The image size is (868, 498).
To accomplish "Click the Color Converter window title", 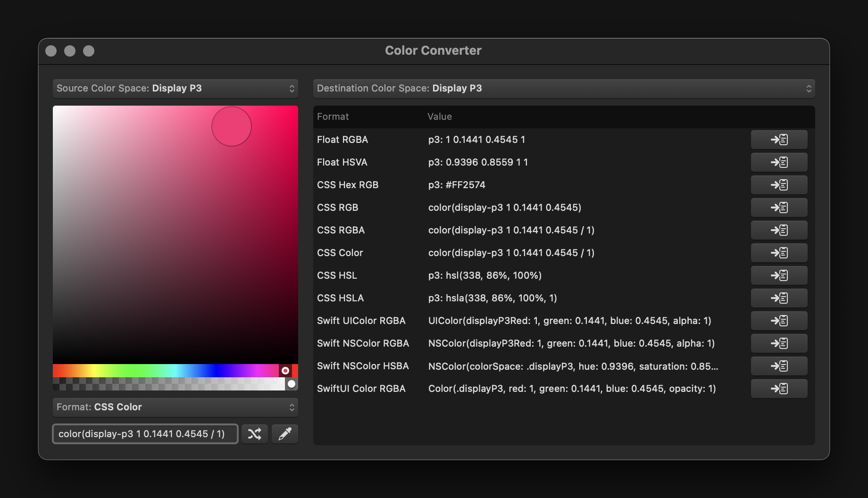I will (433, 50).
